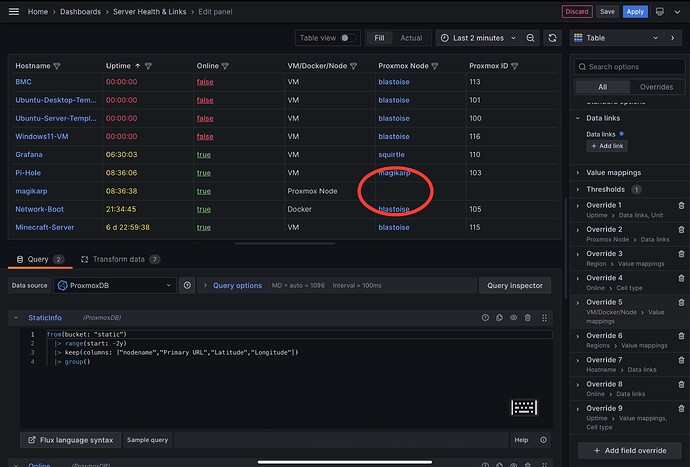Duplicate the StaticInfo query
Image resolution: width=690 pixels, height=467 pixels.
pyautogui.click(x=499, y=317)
